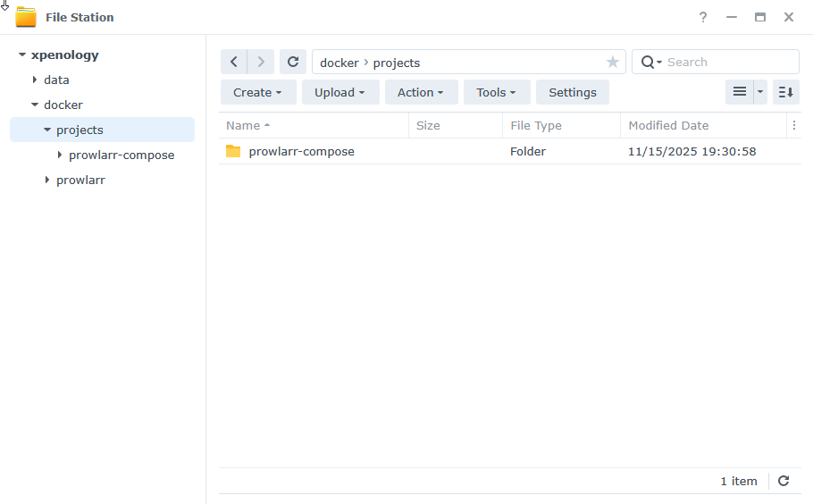Open the column options three-dot menu
813x504 pixels.
tap(794, 125)
